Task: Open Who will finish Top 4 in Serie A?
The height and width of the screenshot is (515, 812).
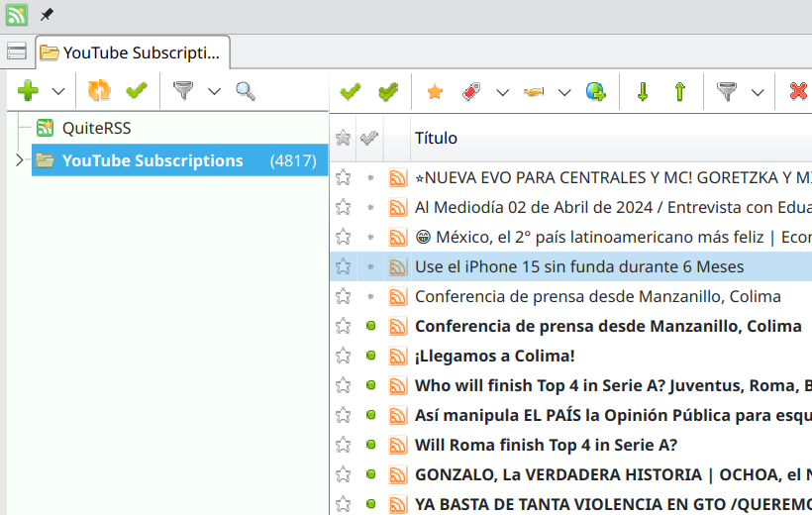Action: pyautogui.click(x=613, y=385)
